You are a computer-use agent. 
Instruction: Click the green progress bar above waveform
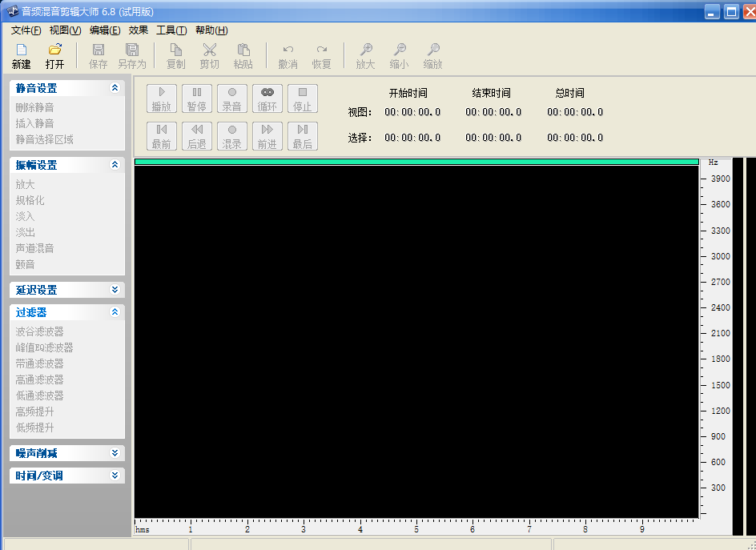(x=416, y=162)
